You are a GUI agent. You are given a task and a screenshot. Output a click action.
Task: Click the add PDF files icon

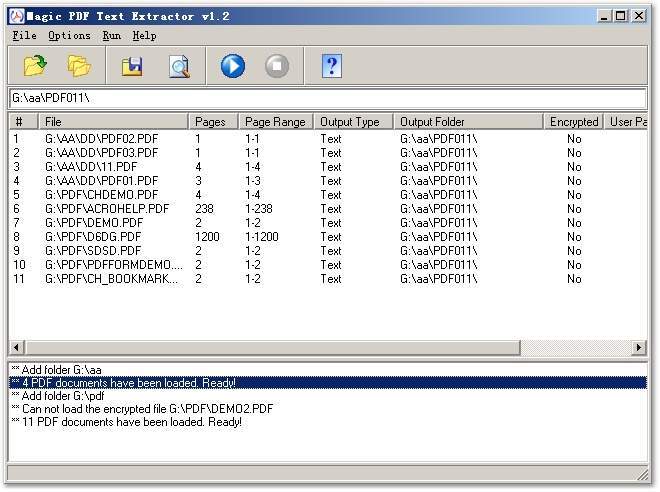(35, 66)
